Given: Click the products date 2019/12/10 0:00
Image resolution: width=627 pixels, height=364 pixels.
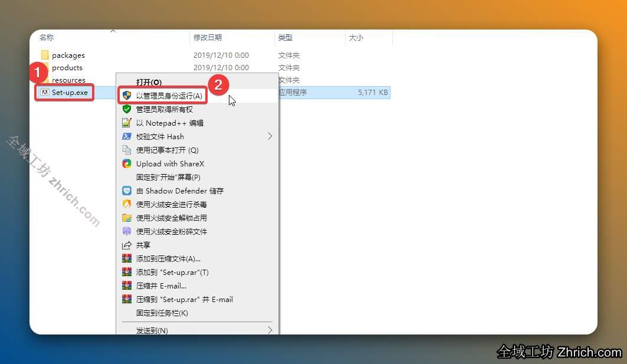Looking at the screenshot, I should click(x=221, y=68).
